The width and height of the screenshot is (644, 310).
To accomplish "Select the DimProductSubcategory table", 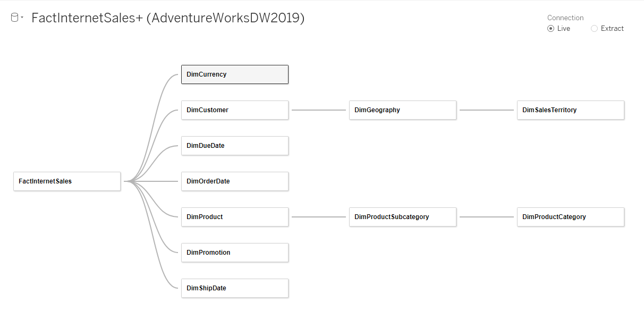I will (x=402, y=217).
